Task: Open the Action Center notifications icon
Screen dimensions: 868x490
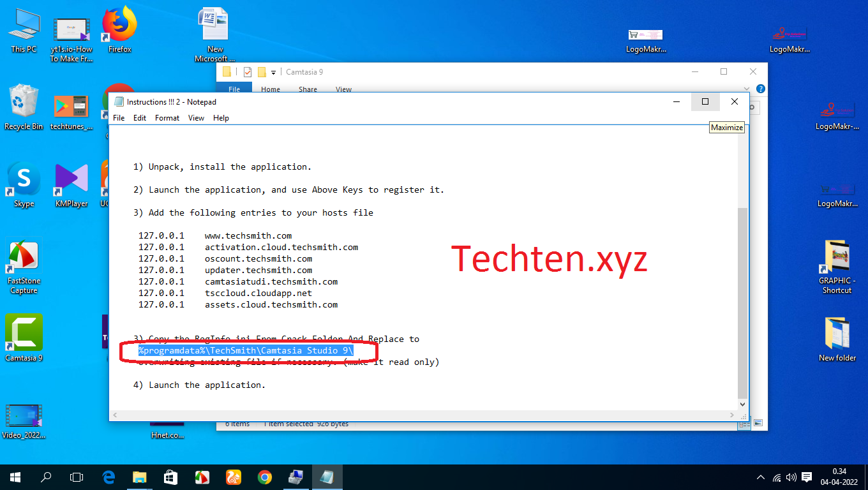Action: (807, 477)
